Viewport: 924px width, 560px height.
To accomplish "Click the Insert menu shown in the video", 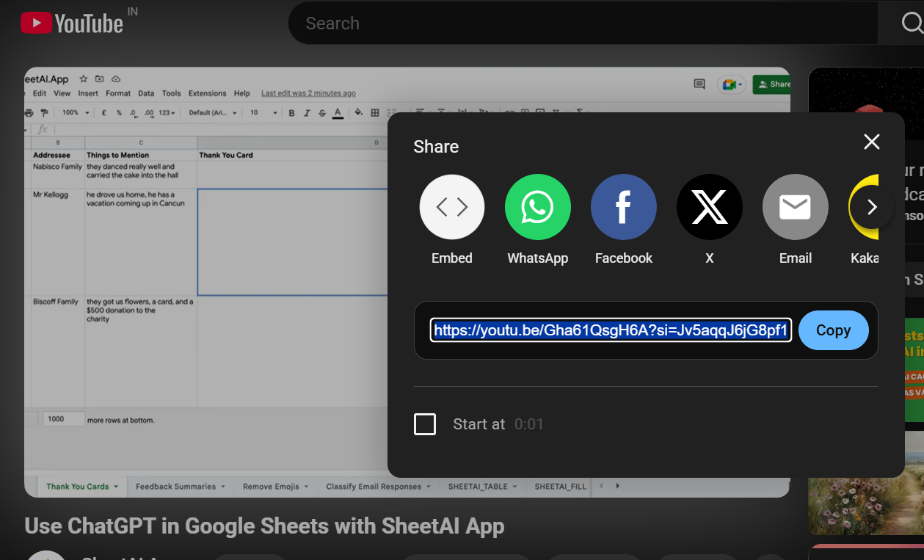I will (88, 93).
